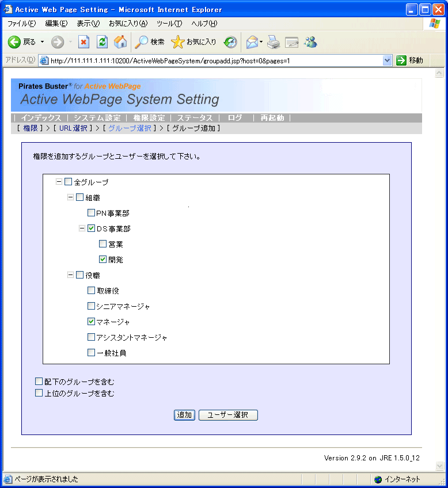
Task: Open Favorites star icon
Action: (x=178, y=42)
